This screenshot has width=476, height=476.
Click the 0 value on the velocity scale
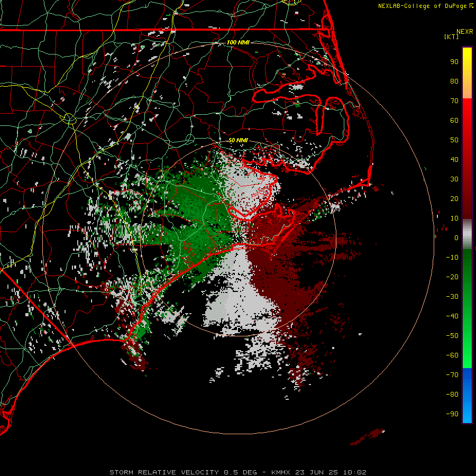456,238
